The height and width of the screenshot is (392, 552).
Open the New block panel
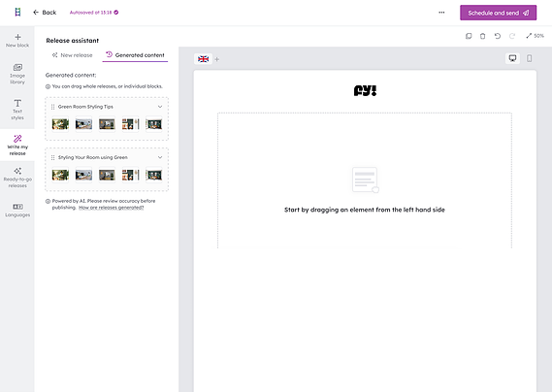tap(17, 41)
